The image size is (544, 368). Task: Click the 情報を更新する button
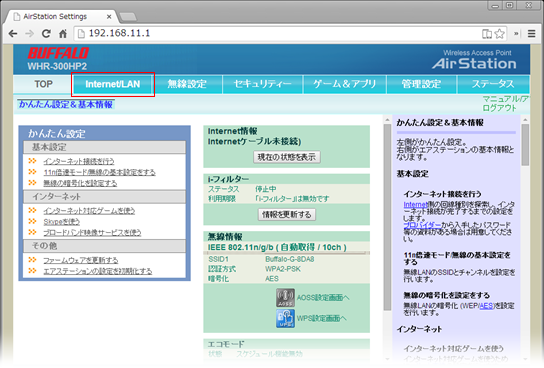click(287, 214)
